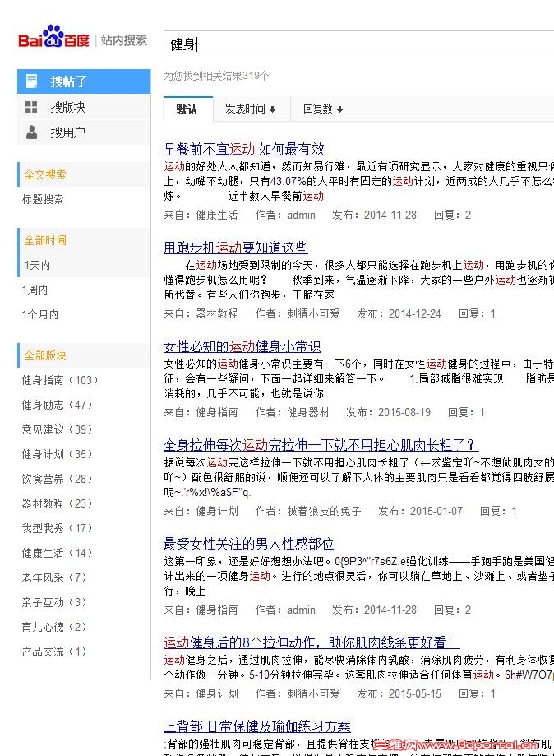Filter by 老年风采 (7) section
554x756 pixels.
(54, 577)
